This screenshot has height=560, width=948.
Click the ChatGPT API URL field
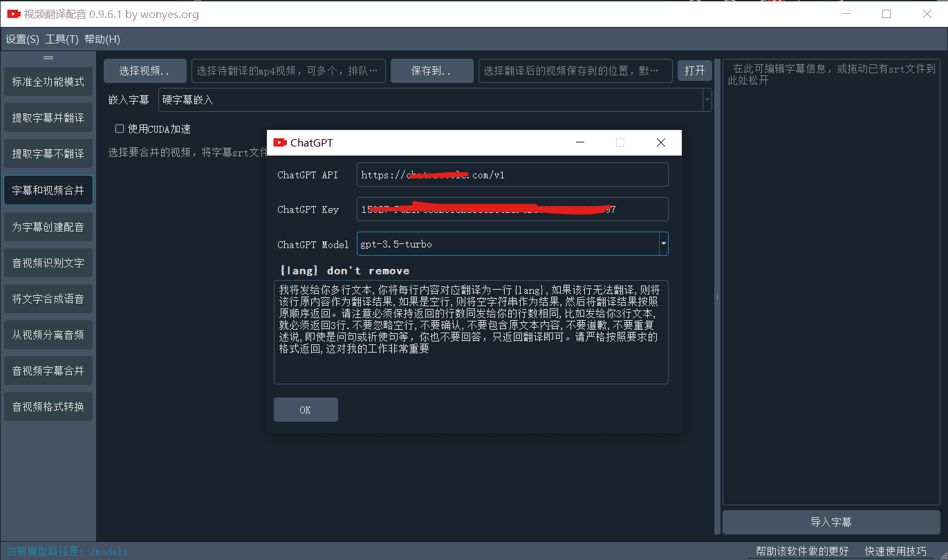tap(512, 175)
